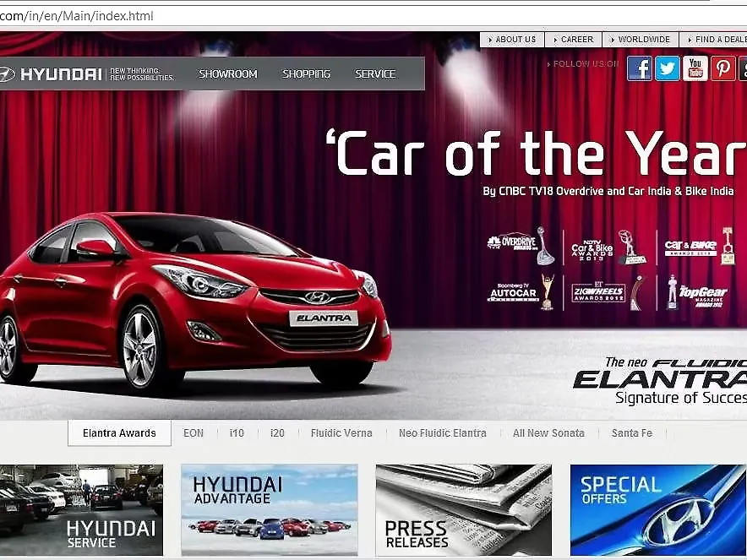Switch to the i20 tab
This screenshot has height=560, width=747.
pyautogui.click(x=277, y=433)
